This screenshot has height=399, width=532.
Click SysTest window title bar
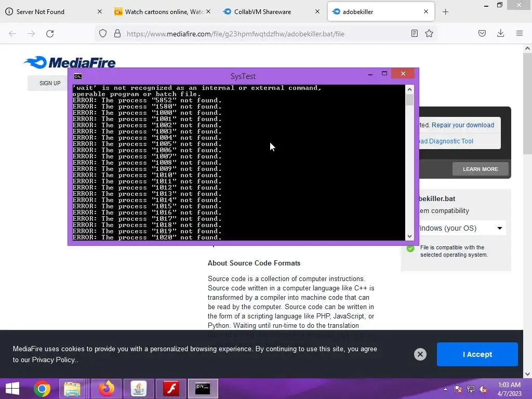pyautogui.click(x=243, y=76)
